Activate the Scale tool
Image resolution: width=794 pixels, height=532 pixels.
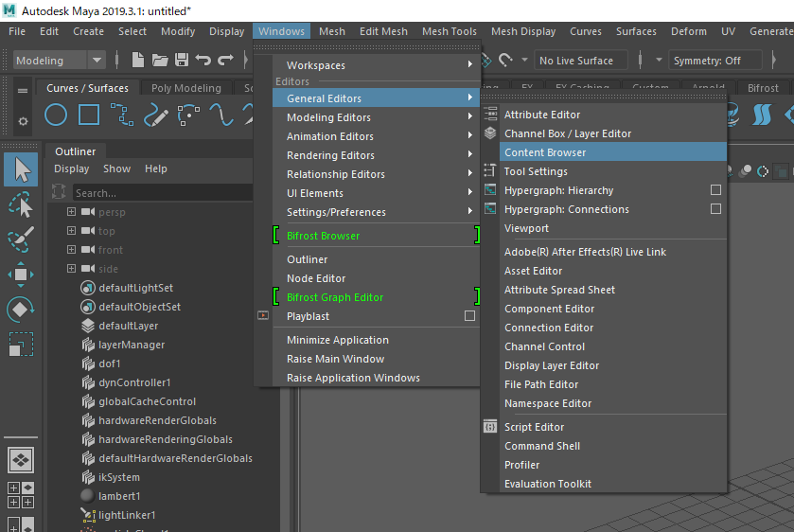click(x=21, y=344)
